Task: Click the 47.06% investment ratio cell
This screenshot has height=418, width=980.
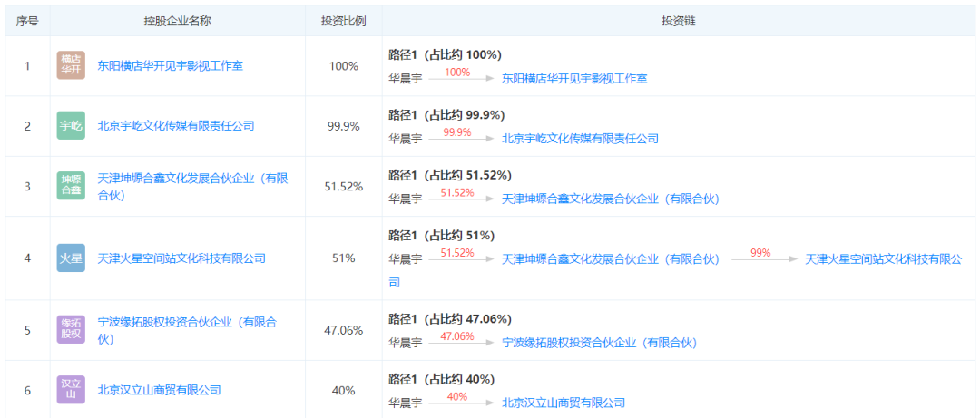Action: coord(344,331)
